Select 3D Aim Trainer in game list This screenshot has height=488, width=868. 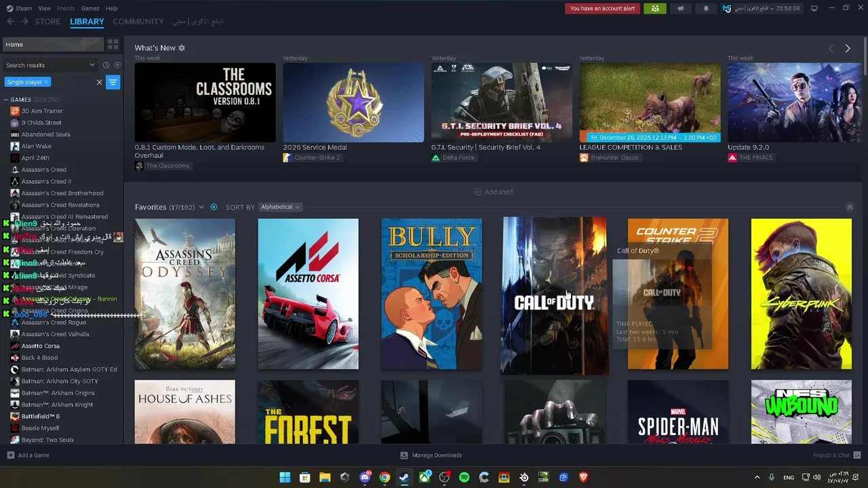(x=42, y=111)
